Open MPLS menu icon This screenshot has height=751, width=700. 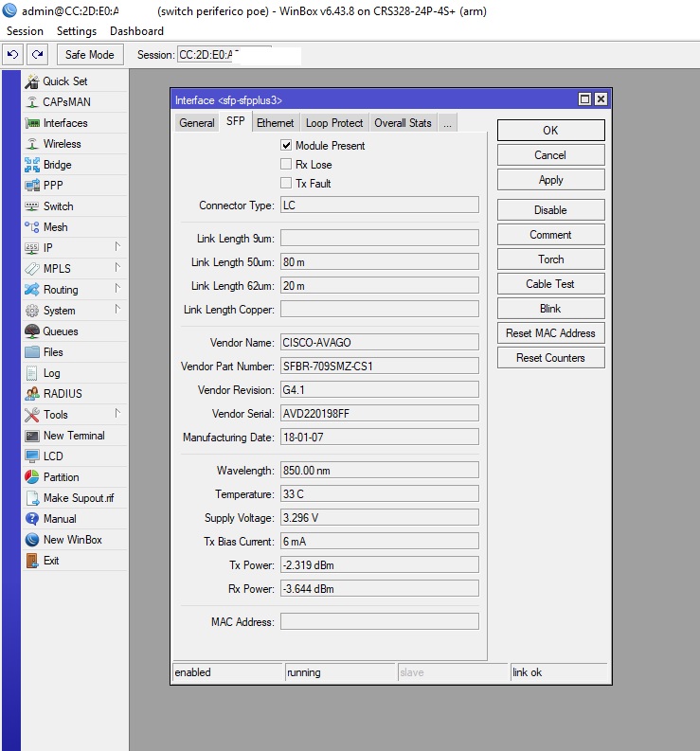click(32, 269)
